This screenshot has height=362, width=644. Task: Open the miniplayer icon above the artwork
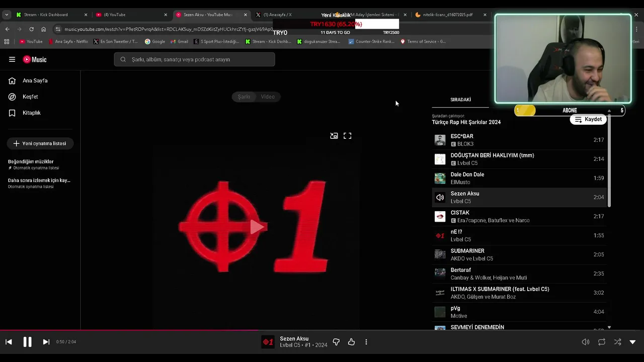[x=334, y=136]
